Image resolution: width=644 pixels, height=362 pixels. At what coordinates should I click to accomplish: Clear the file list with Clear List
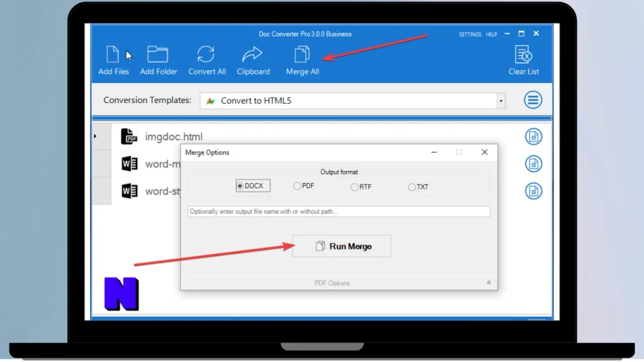pos(524,60)
